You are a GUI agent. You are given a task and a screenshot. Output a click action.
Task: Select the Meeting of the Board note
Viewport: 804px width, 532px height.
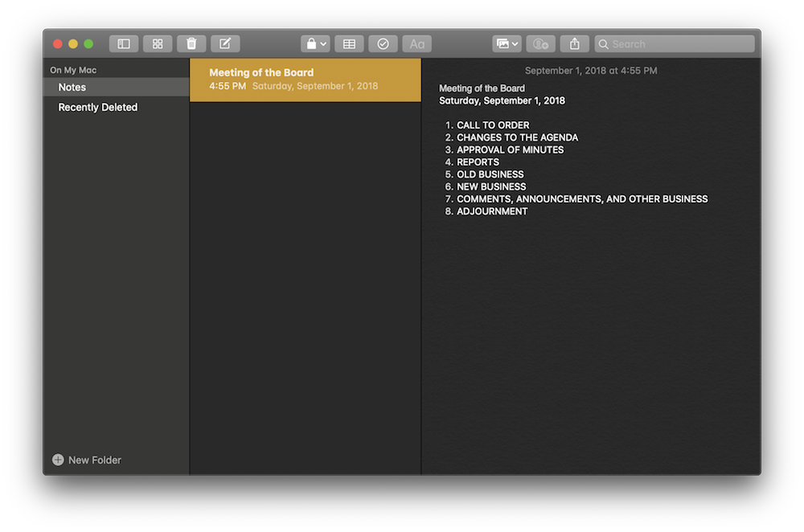coord(305,79)
